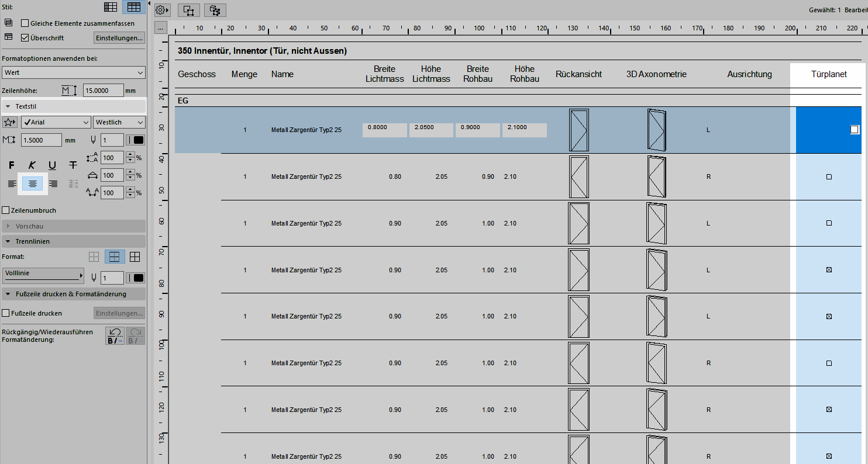
Task: Choose full grid separator lines format
Action: 135,257
